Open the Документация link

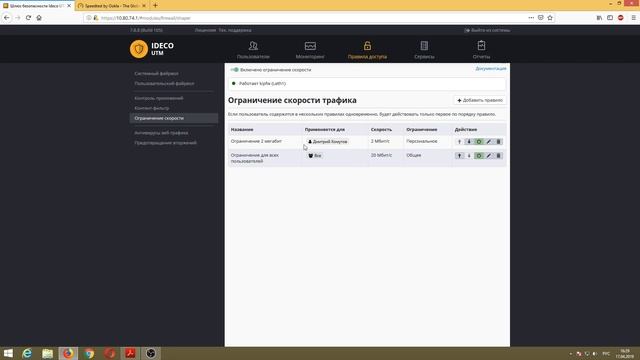[491, 69]
